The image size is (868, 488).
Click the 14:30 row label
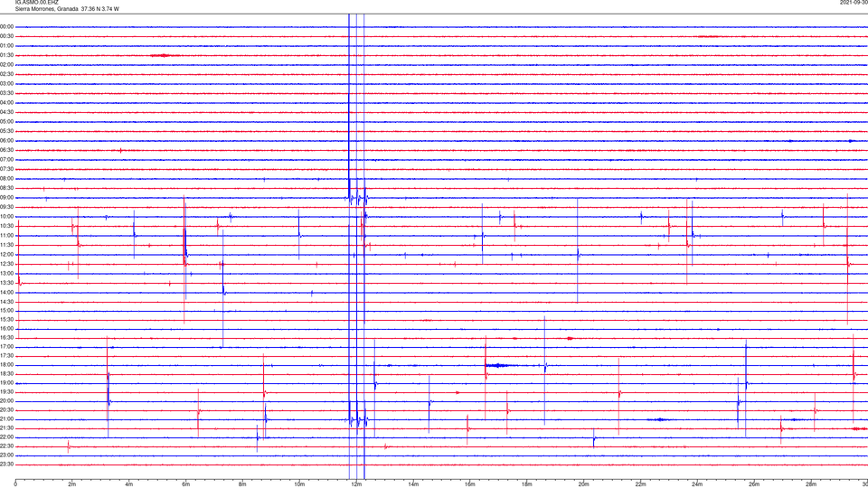click(x=6, y=302)
